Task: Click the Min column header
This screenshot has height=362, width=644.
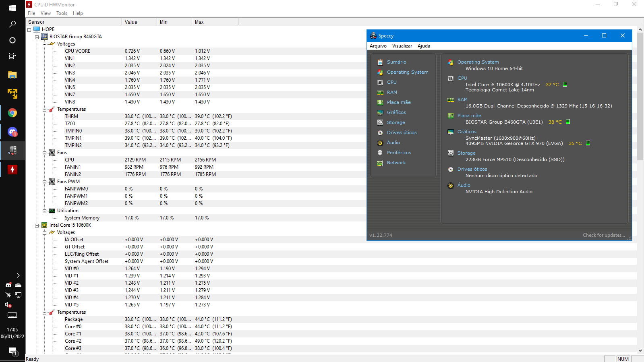Action: [174, 22]
